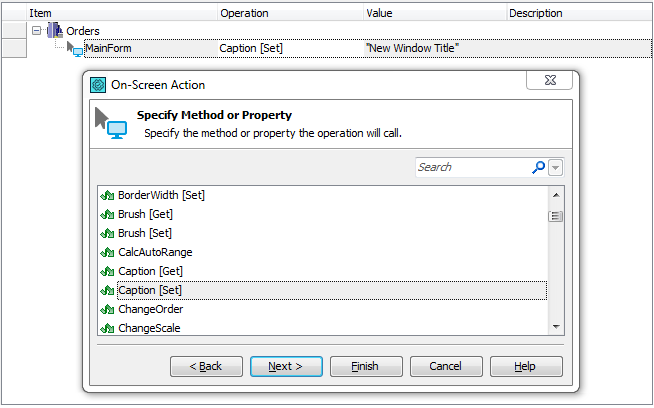Viewport: 654px width, 408px height.
Task: Click the search magnifier icon
Action: point(538,167)
